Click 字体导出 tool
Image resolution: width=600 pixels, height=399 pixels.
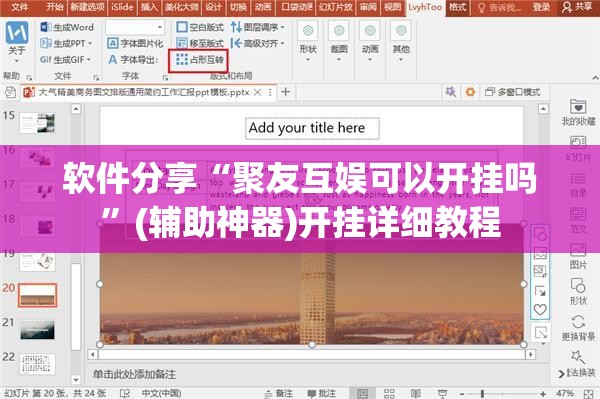click(133, 60)
